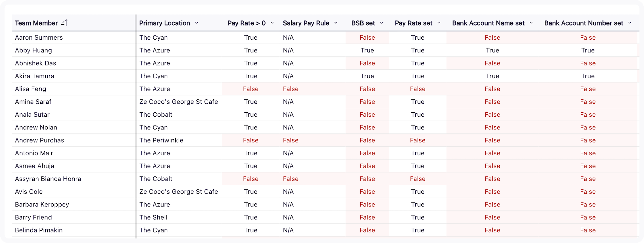Click the sort icon next to Team Member
Screen dimensions: 644x243
click(65, 23)
